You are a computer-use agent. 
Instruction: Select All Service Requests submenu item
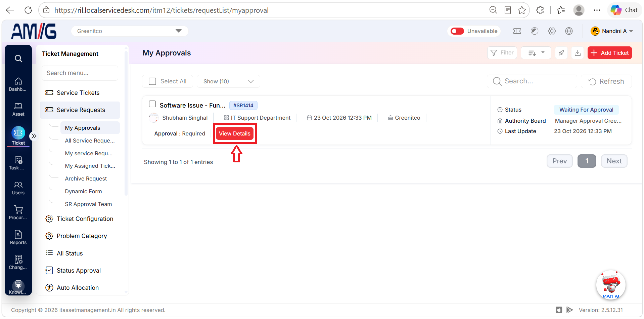point(90,141)
